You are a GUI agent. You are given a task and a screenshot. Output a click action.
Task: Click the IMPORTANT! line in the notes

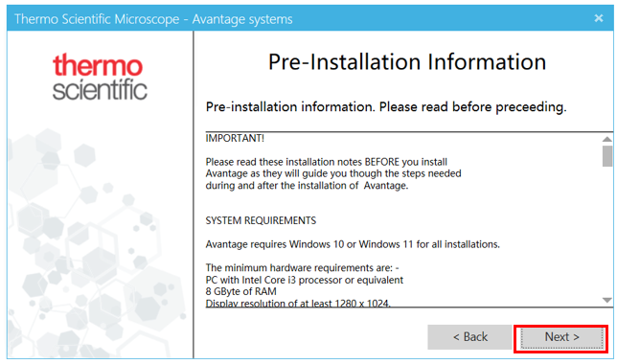235,139
